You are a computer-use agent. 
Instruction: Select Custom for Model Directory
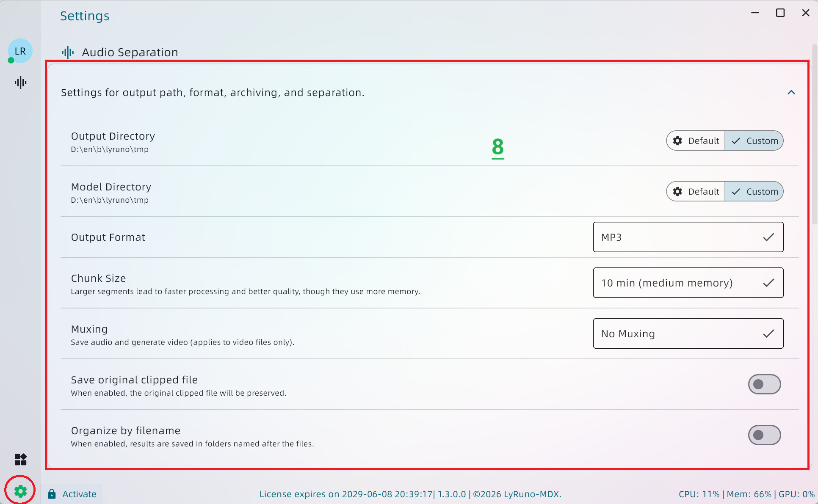point(754,191)
